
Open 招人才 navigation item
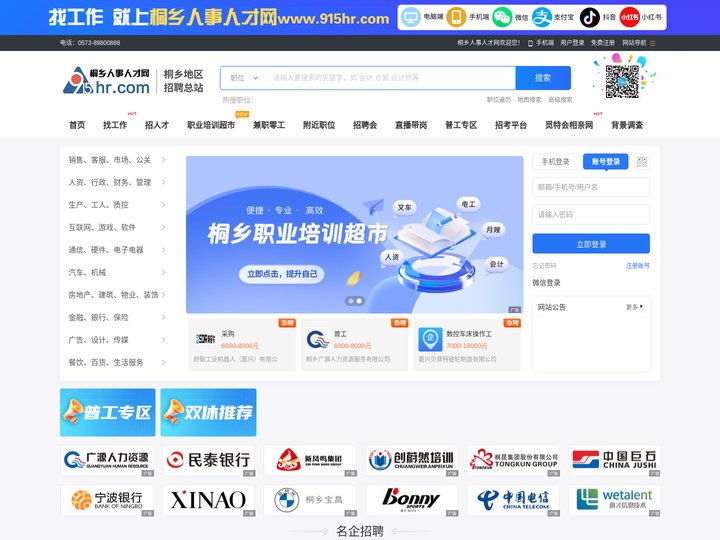(x=157, y=125)
